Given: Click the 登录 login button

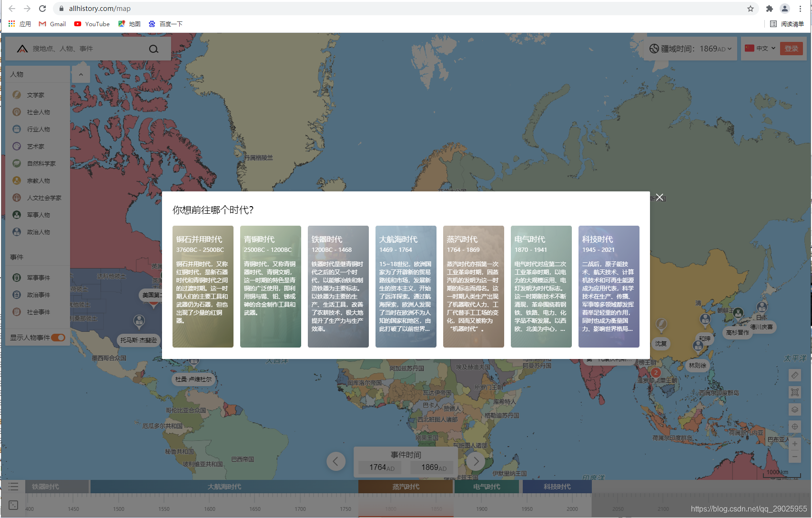Looking at the screenshot, I should tap(792, 49).
